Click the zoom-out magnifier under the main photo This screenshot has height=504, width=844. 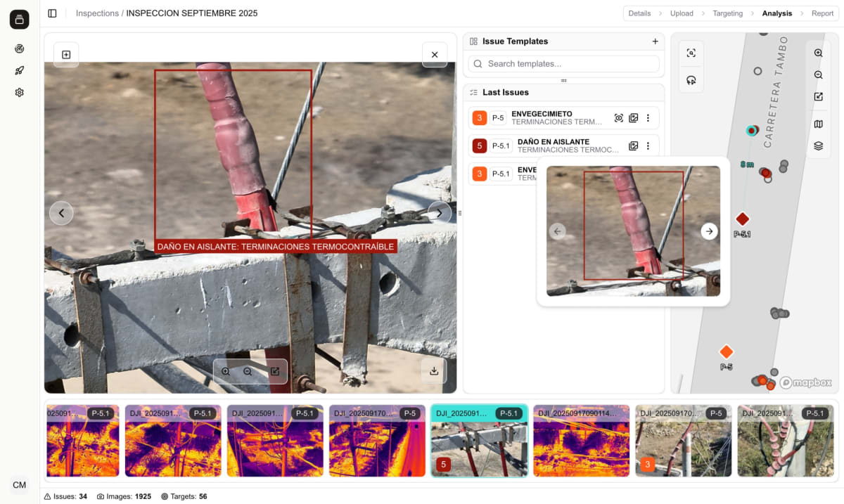(249, 371)
